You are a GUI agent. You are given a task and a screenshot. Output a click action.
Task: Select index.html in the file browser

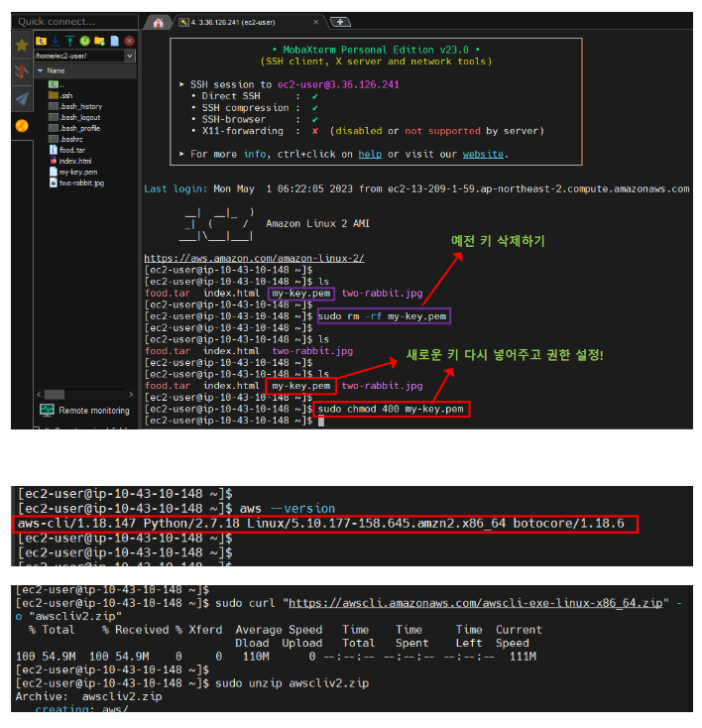point(70,161)
